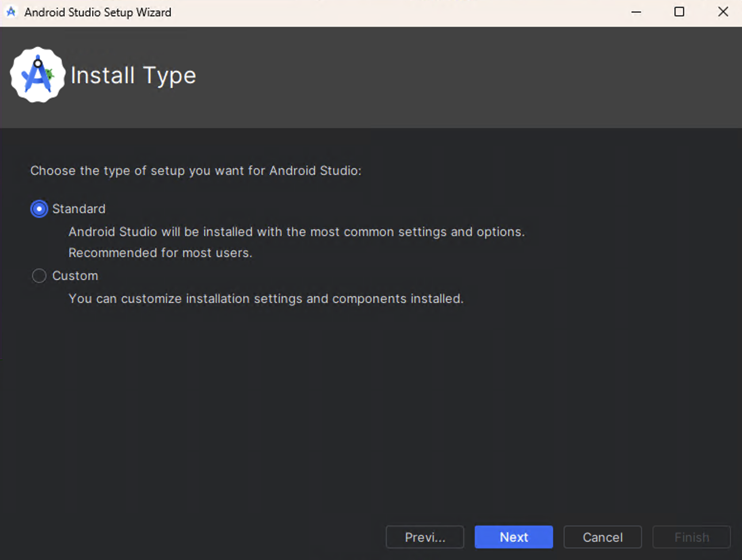Viewport: 742px width, 560px height.
Task: Maximize the setup wizard window
Action: (x=679, y=12)
